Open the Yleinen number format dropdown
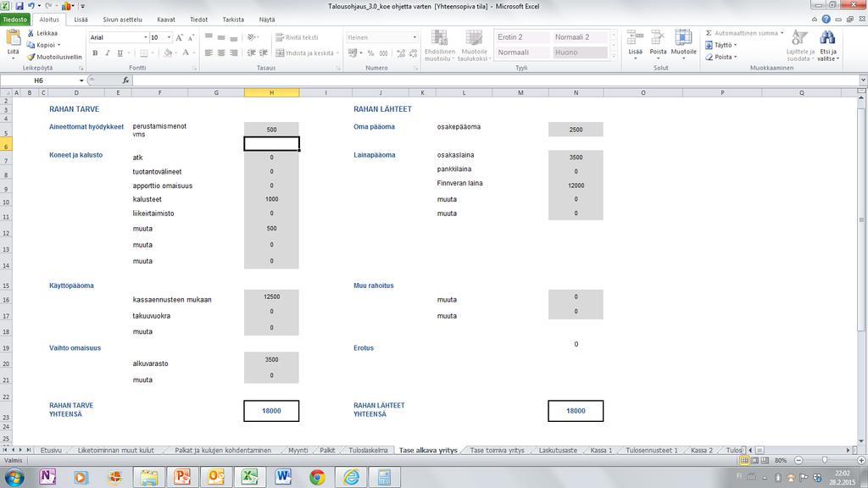Screen dimensions: 868x488 (x=415, y=37)
